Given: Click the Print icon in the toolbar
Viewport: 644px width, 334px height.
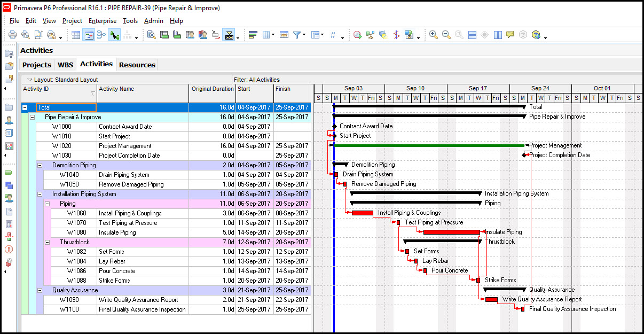Looking at the screenshot, I should [x=13, y=35].
